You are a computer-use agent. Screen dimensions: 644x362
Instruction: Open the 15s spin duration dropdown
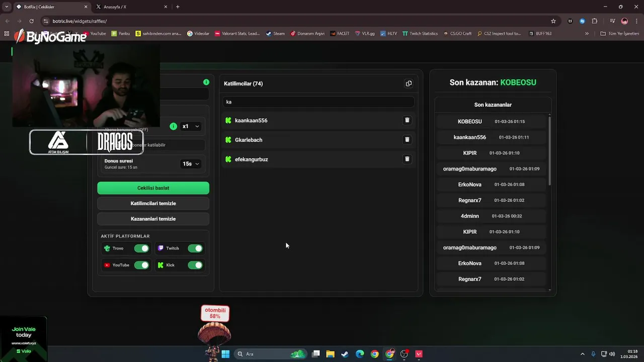tap(191, 164)
